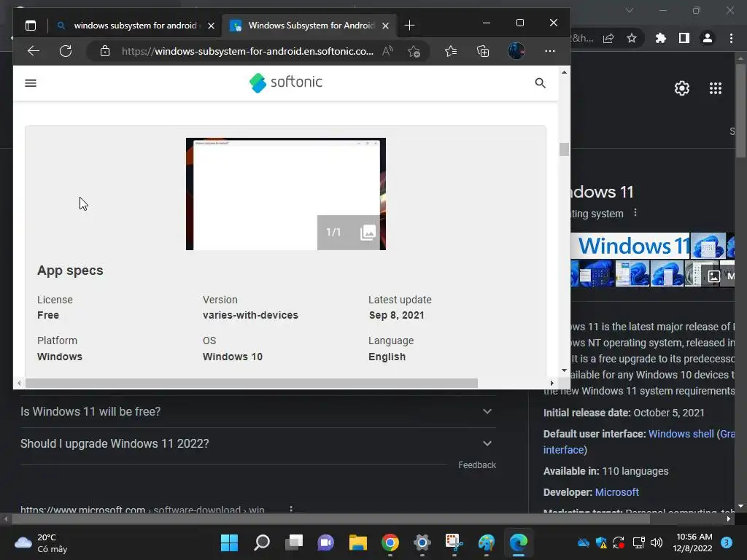Open a new tab in Edge
Viewport: 747px width, 560px height.
(x=409, y=26)
